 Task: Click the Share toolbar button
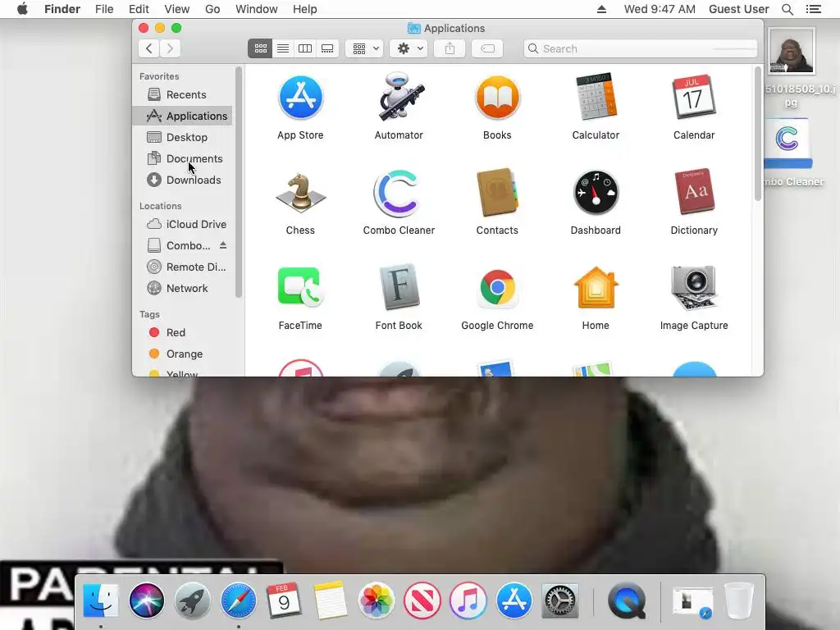pyautogui.click(x=450, y=48)
